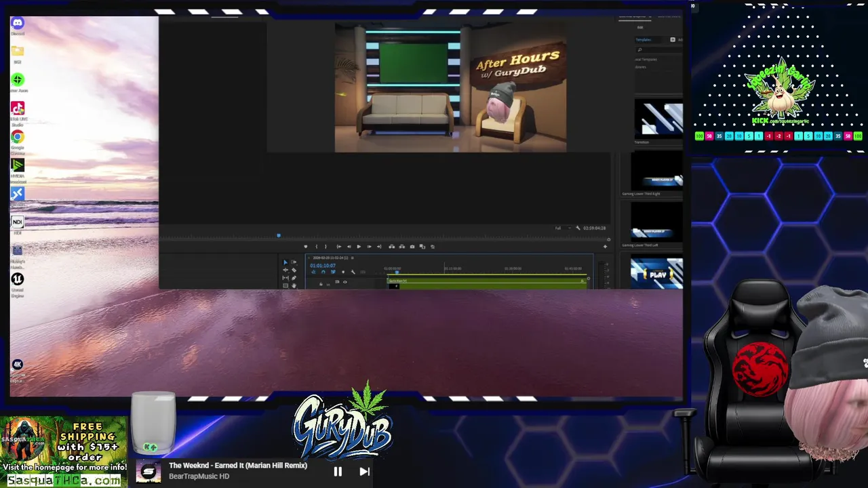
Task: Toggle sync lock on video track
Action: pyautogui.click(x=337, y=282)
